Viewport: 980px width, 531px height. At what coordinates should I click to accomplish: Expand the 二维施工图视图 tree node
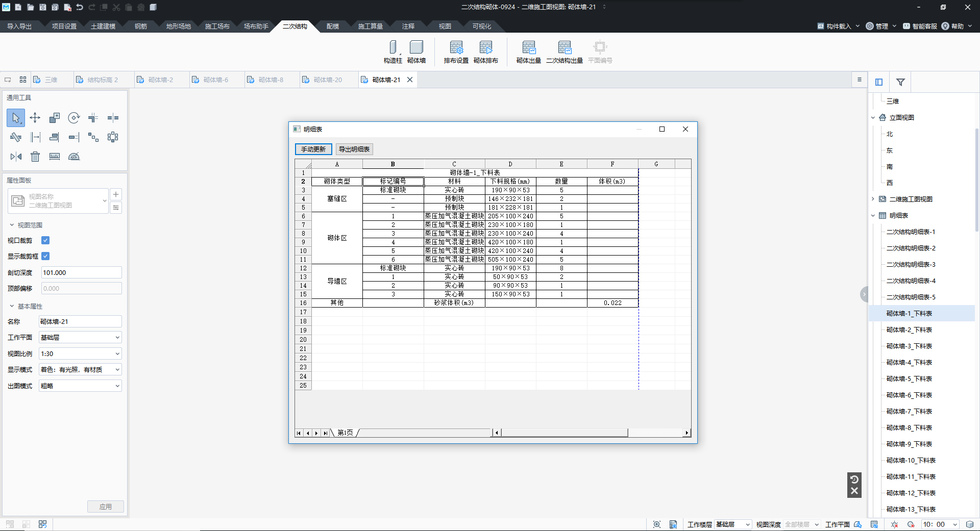tap(873, 199)
